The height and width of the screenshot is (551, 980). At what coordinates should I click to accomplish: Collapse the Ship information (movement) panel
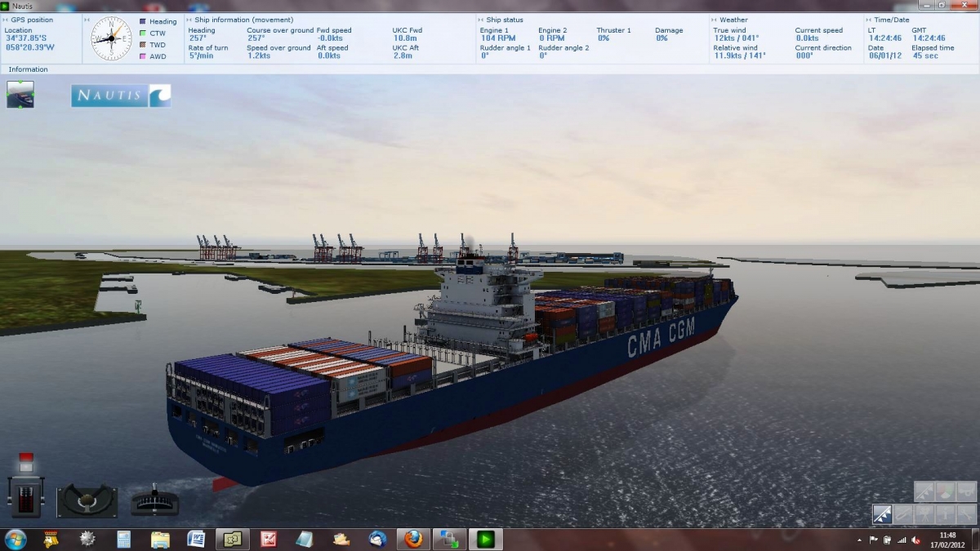point(189,20)
